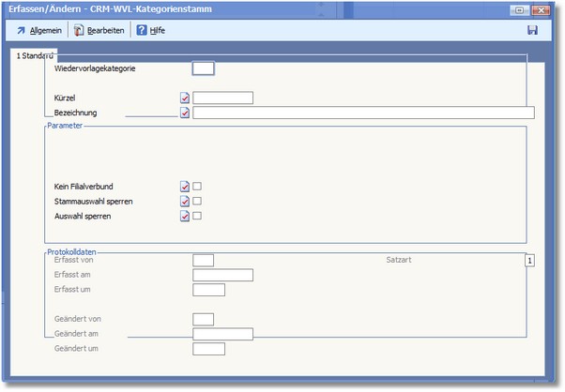Viewport: 565px width, 392px height.
Task: Select the Erfasst von field
Action: 203,260
